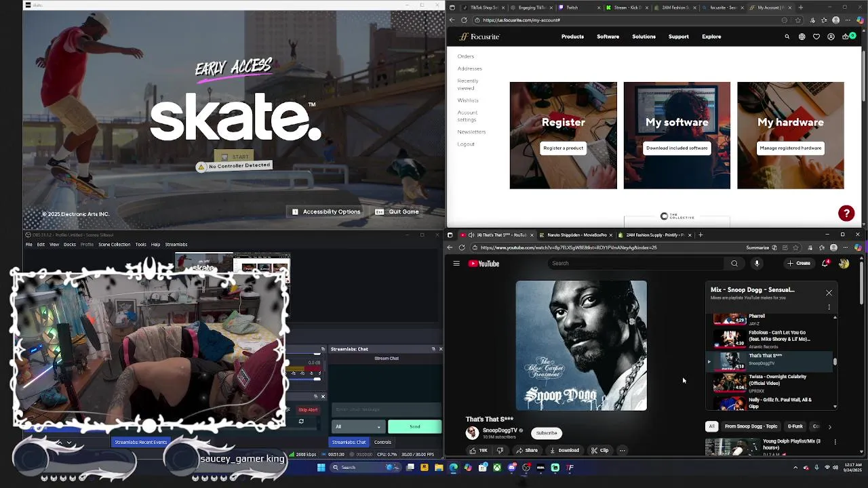Viewport: 868px width, 488px height.
Task: Click refresh icon under Skip Alert in OBS
Action: 301,422
